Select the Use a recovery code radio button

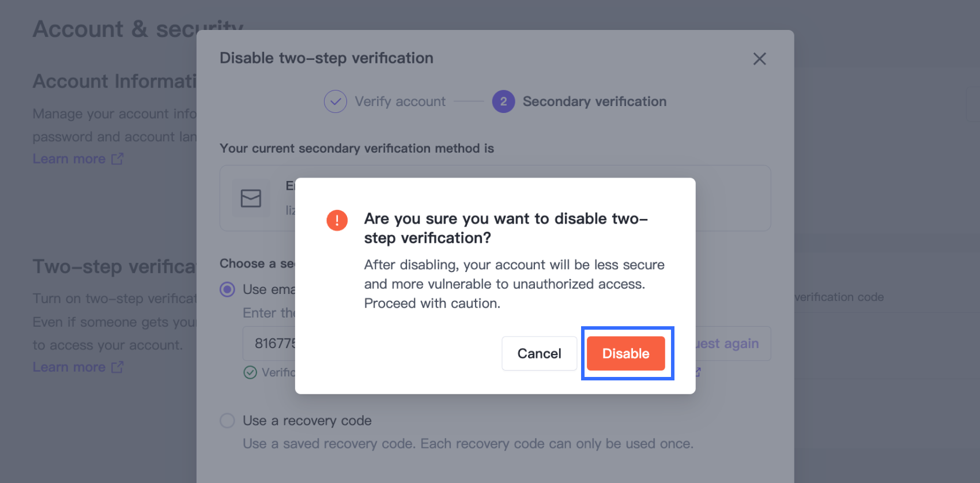228,421
